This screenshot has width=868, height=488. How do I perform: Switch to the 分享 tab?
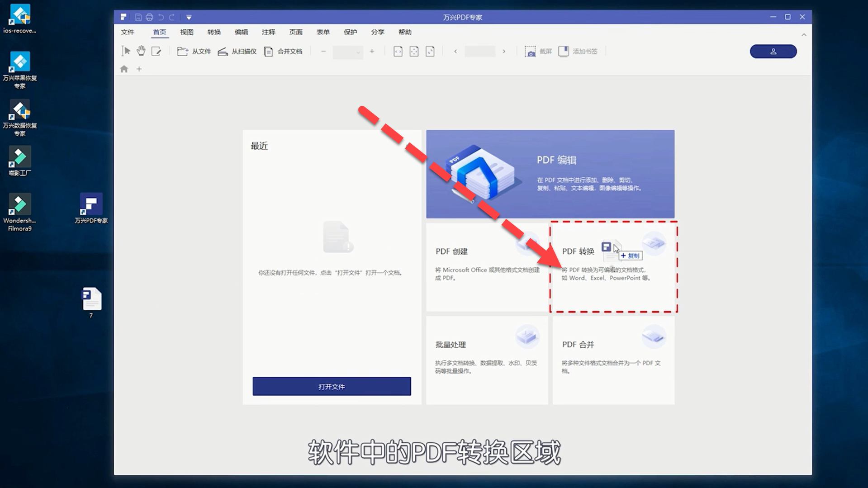[377, 32]
